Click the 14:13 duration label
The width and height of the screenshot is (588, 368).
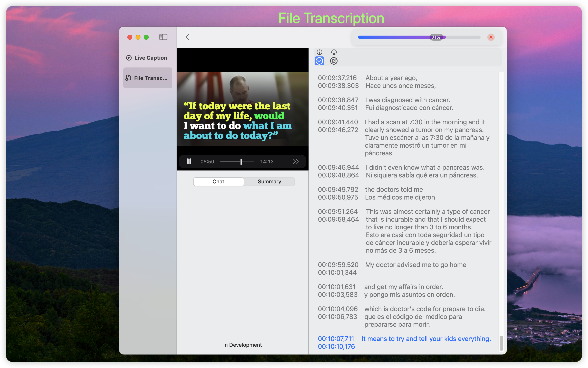[x=267, y=162]
